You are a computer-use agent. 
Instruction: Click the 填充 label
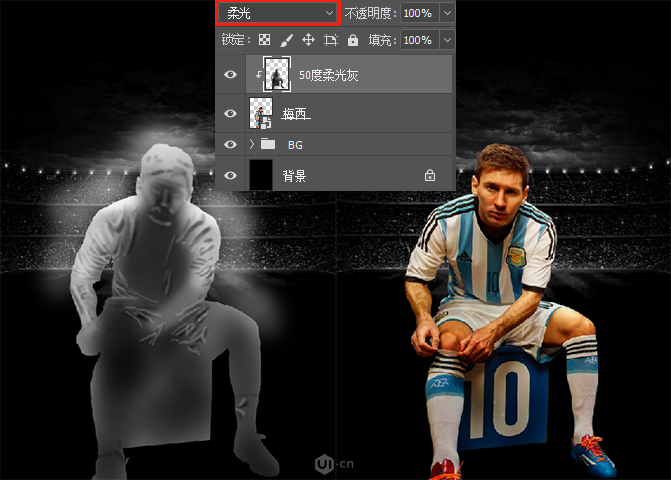click(x=383, y=40)
